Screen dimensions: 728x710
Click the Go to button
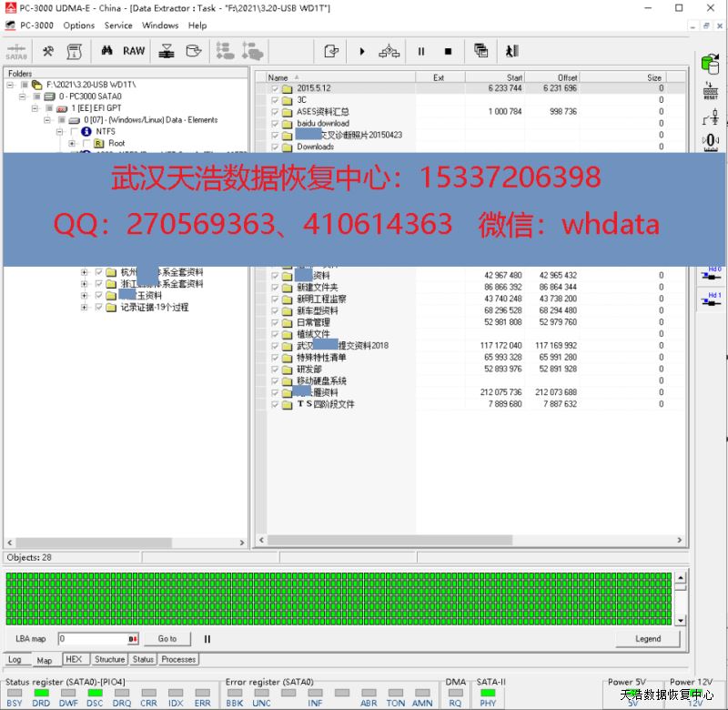[x=167, y=639]
